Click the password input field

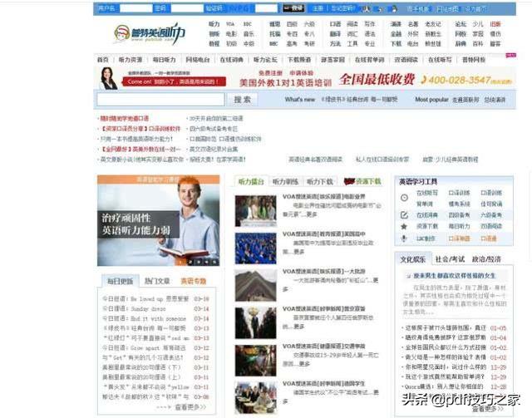[x=187, y=8]
